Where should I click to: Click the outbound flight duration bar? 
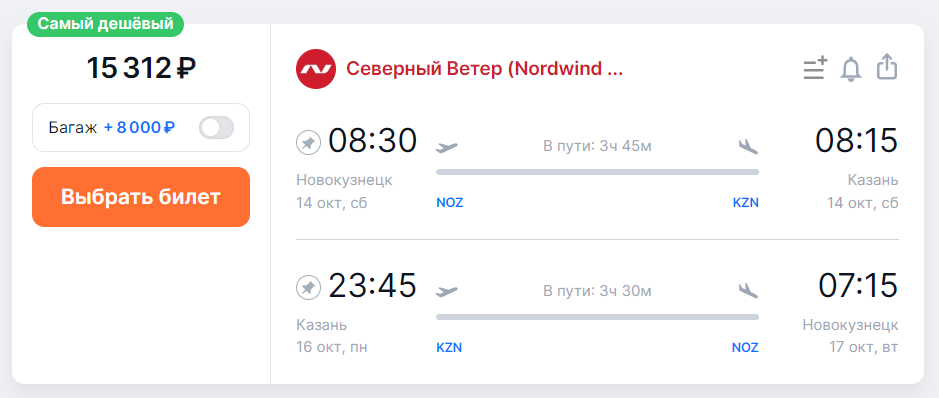pyautogui.click(x=597, y=172)
